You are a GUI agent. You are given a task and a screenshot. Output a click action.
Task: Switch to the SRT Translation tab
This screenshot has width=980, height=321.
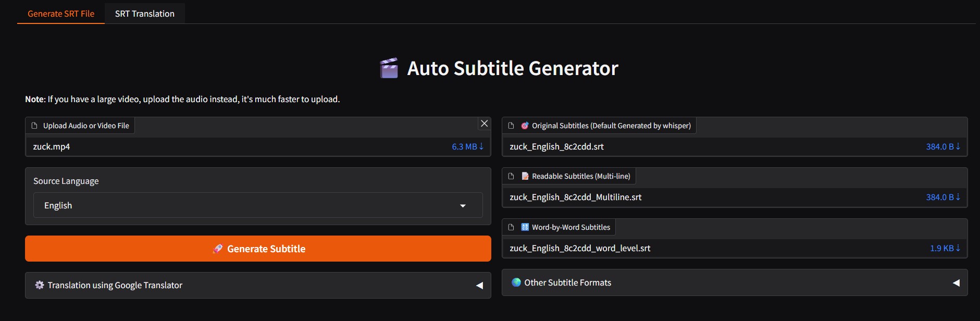[x=144, y=14]
